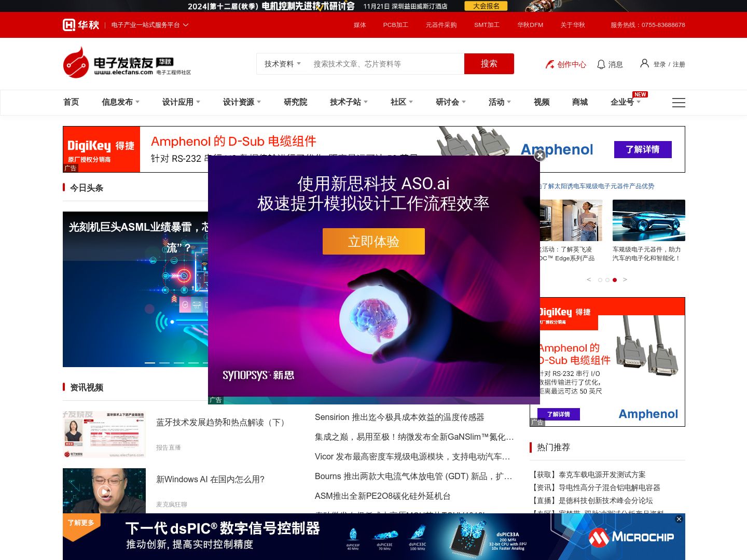Click 立即体验 button in Synopsys ad

374,242
